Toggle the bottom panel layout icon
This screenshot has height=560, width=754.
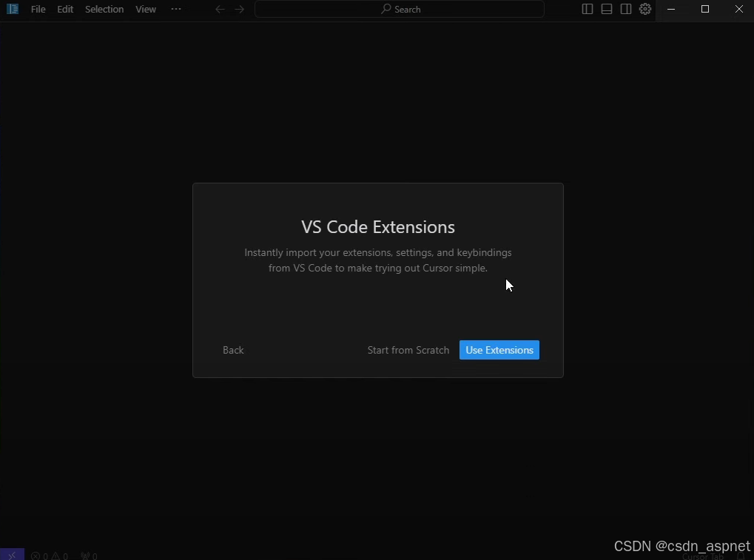point(606,9)
